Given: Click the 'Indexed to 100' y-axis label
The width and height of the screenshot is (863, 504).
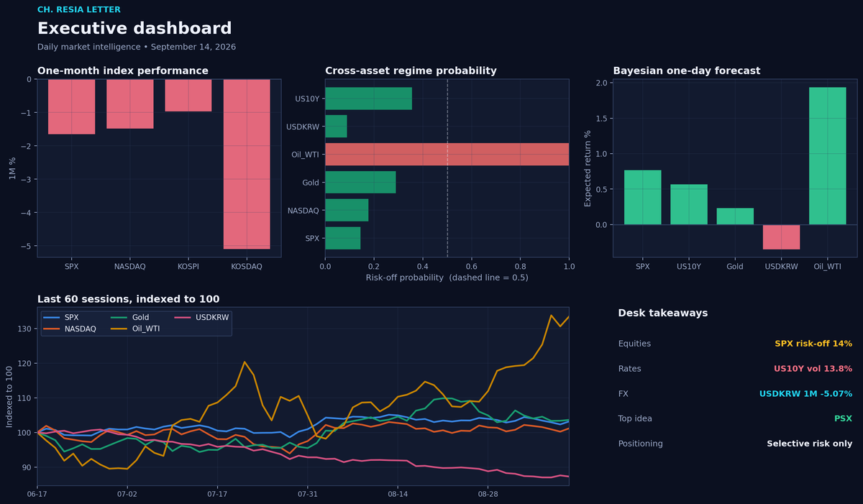Looking at the screenshot, I should pos(10,397).
